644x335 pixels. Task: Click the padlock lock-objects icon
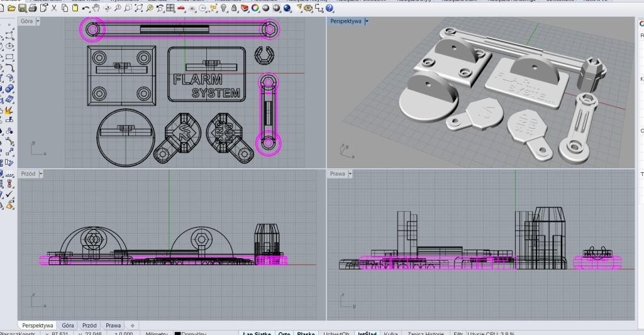(x=234, y=8)
